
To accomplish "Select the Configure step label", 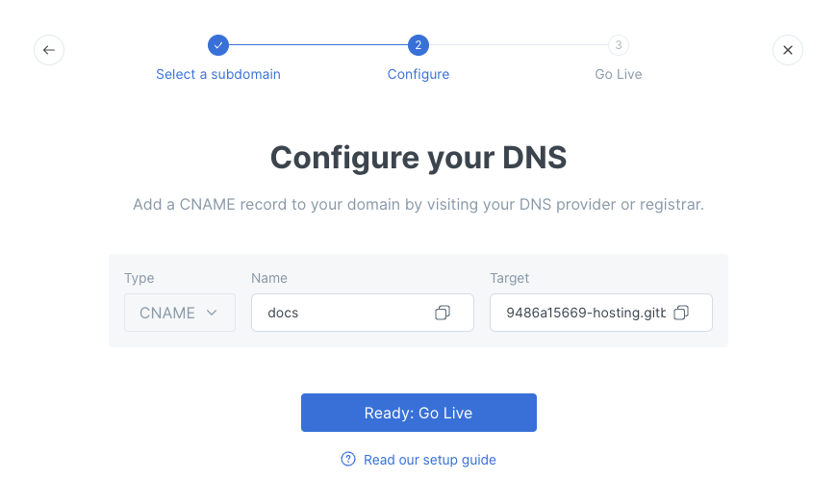I will 418,74.
